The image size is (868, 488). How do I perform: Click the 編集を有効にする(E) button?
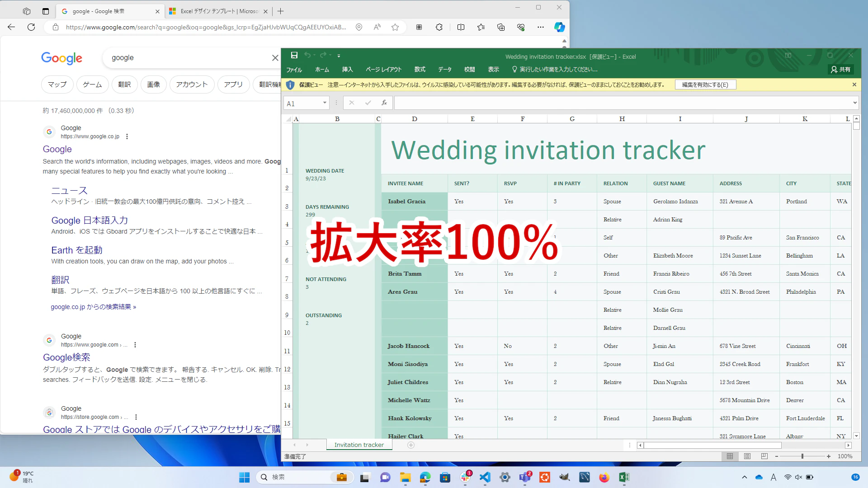[705, 84]
